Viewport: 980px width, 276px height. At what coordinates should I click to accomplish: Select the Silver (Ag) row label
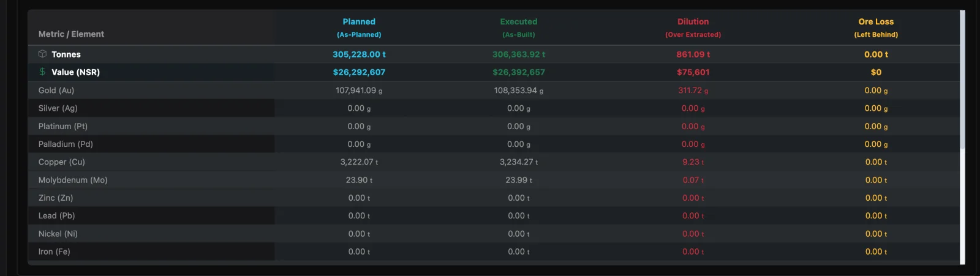click(58, 108)
